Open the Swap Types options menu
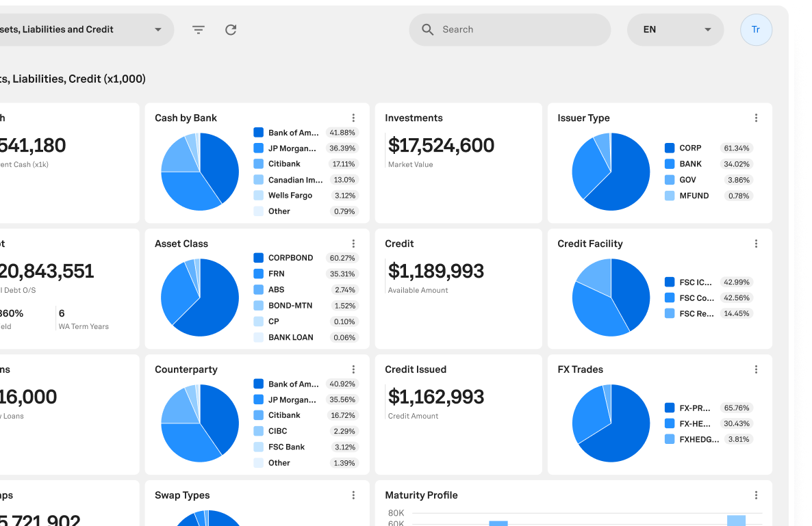The height and width of the screenshot is (526, 812). click(x=353, y=495)
